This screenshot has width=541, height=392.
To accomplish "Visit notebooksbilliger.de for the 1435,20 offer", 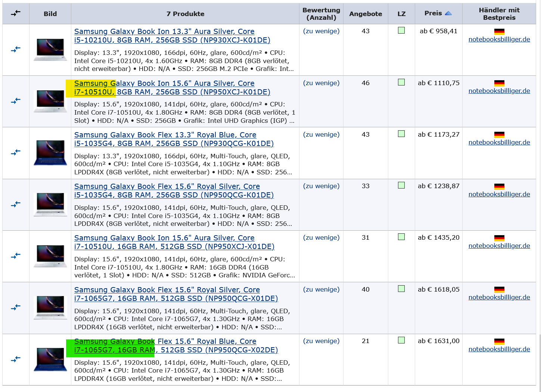I will [499, 246].
